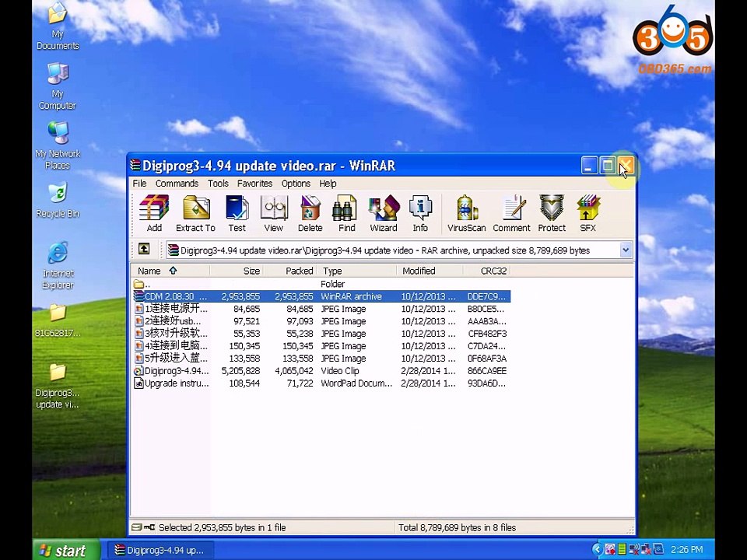Viewport: 747px width, 560px height.
Task: Click the Windows Start button
Action: coord(67,550)
